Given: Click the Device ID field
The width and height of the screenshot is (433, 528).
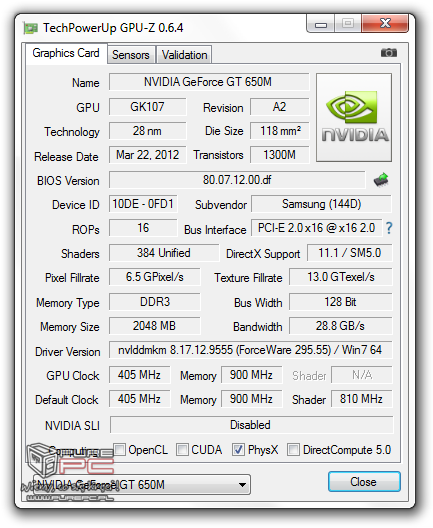Looking at the screenshot, I should tap(143, 204).
